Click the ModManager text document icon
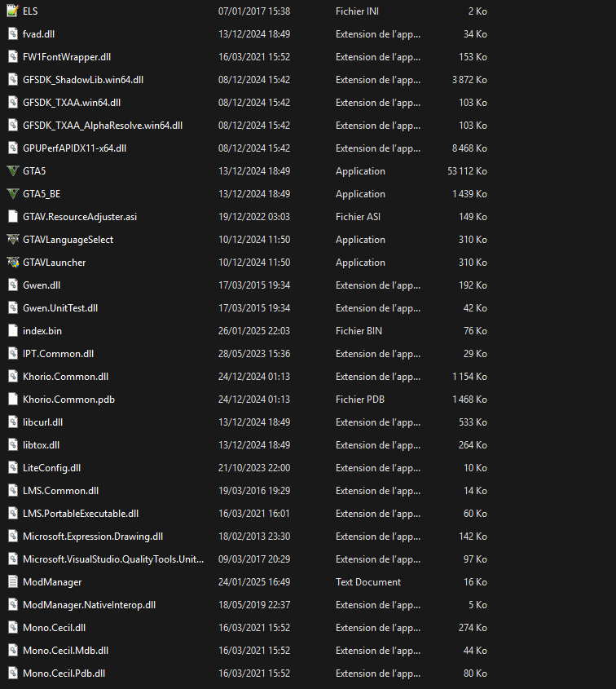Viewport: 616px width, 689px height. click(x=12, y=582)
